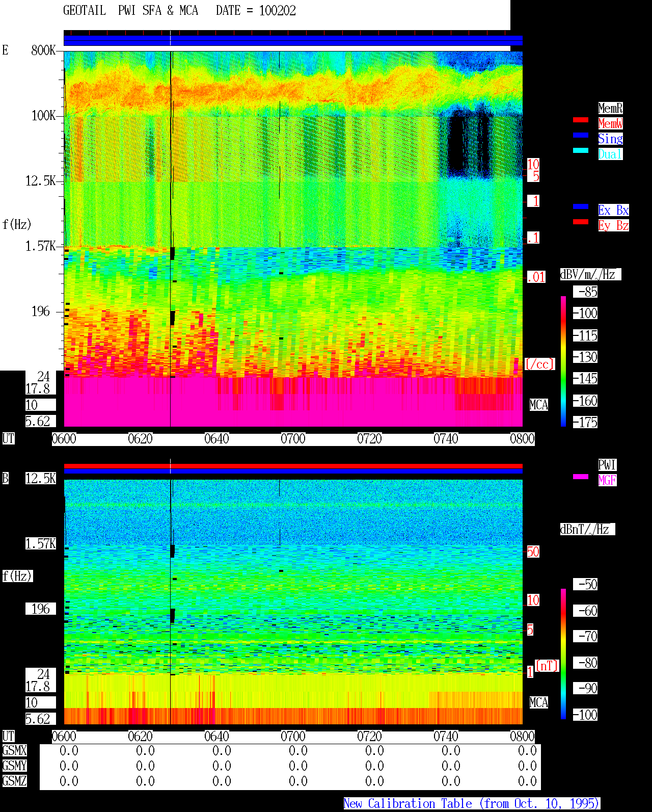Click the New Calibration Table link
Viewport: 652px width, 812px height.
click(472, 804)
